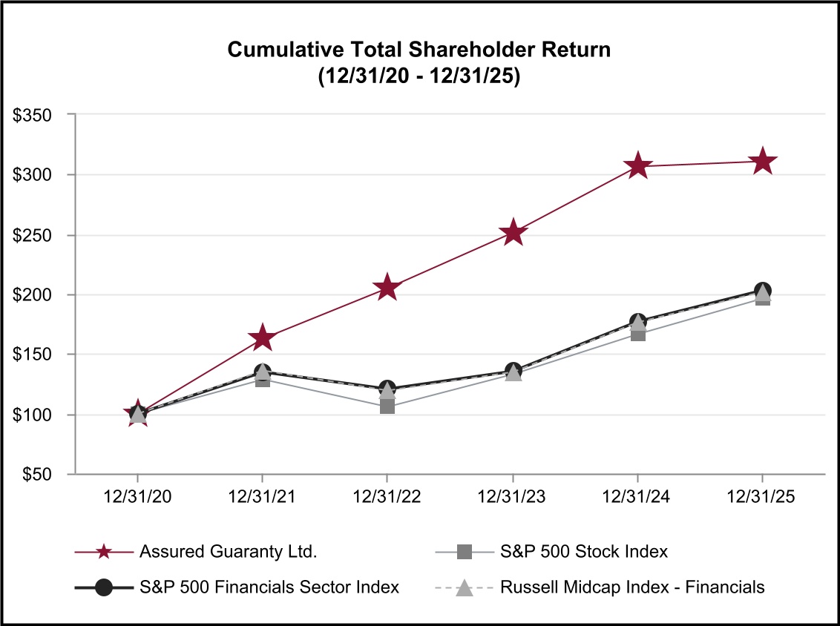This screenshot has height=626, width=840.
Task: Click the "S&P 500 Financials Sector Index" legend label
Action: click(269, 587)
